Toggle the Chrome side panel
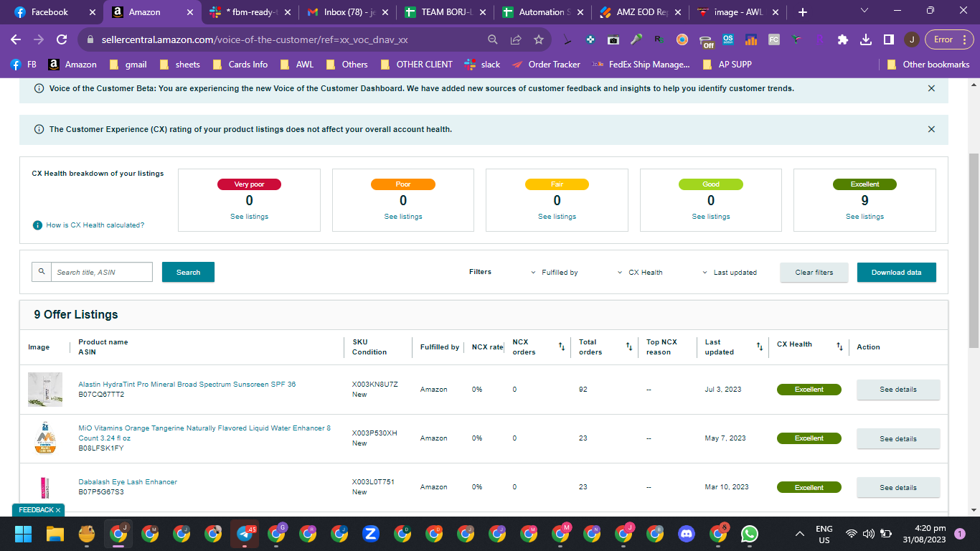 (x=888, y=39)
